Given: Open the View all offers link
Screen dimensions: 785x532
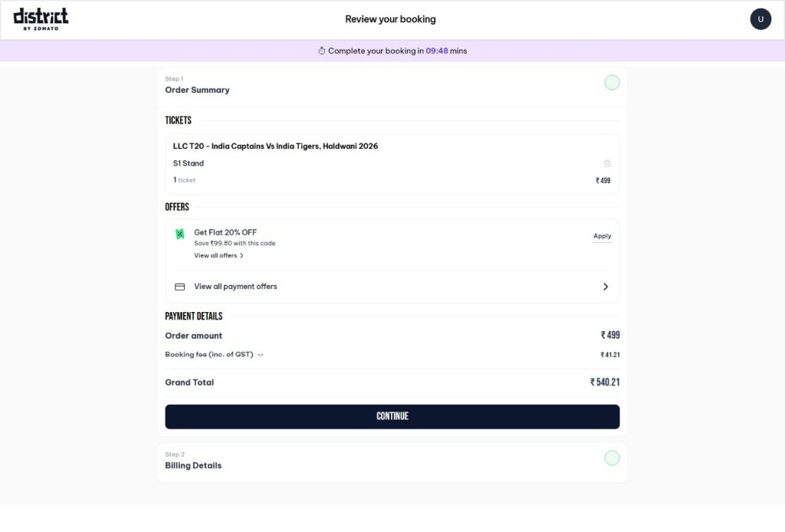Looking at the screenshot, I should point(217,255).
